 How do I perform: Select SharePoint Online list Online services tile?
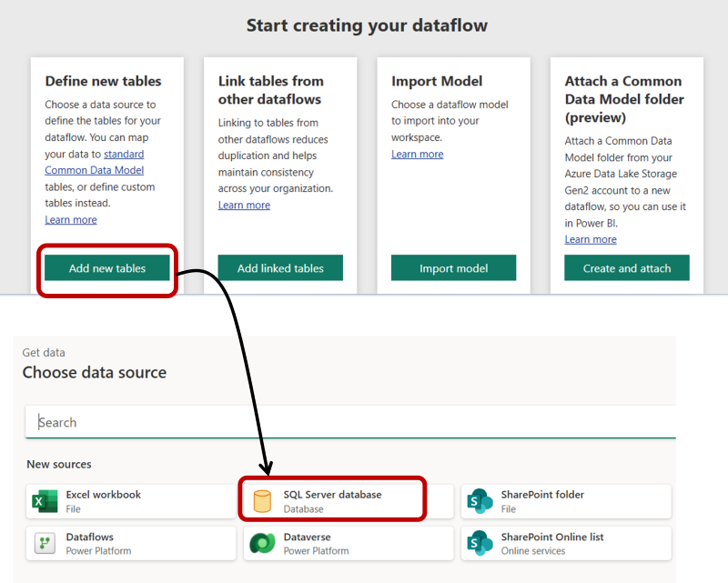[566, 543]
